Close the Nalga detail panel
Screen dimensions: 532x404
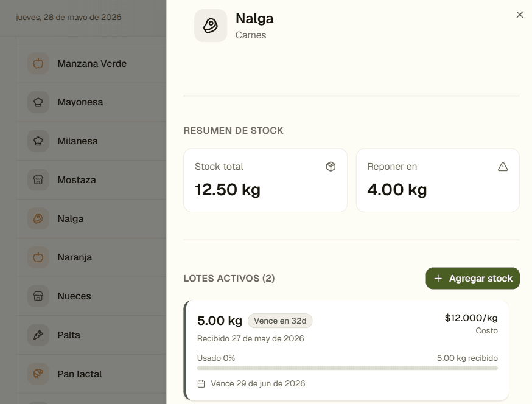[519, 15]
